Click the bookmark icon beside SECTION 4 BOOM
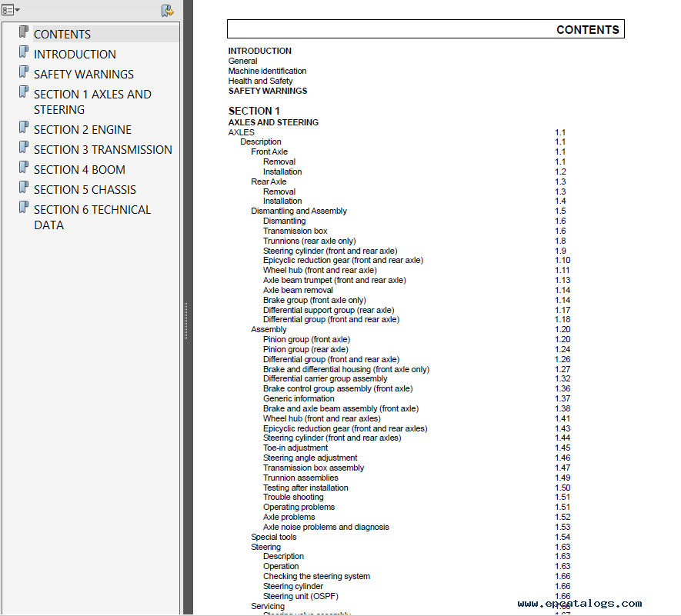The width and height of the screenshot is (681, 616). click(24, 168)
